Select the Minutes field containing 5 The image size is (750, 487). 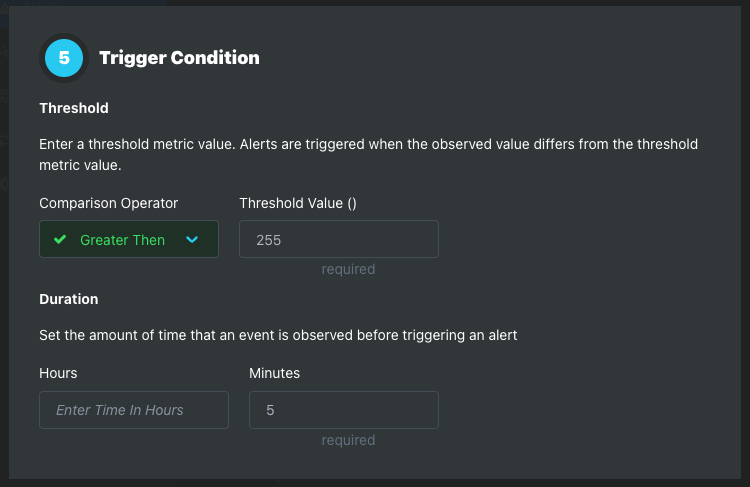click(x=343, y=410)
